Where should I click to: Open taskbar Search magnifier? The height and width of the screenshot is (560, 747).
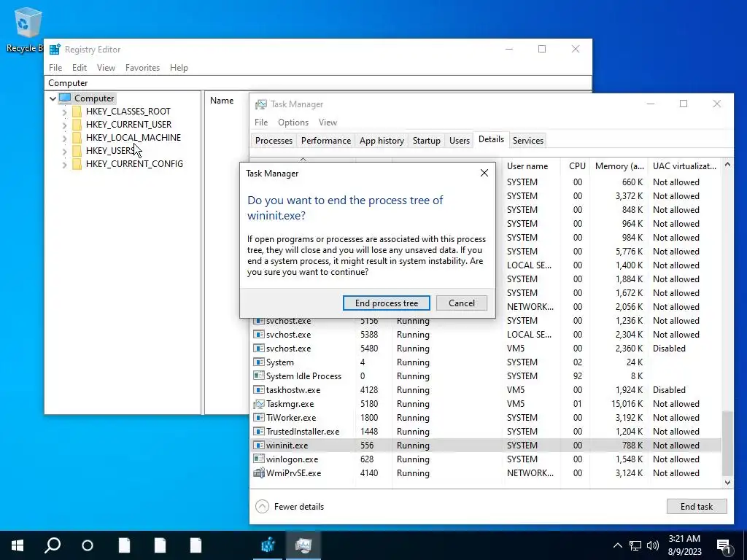[x=53, y=545]
